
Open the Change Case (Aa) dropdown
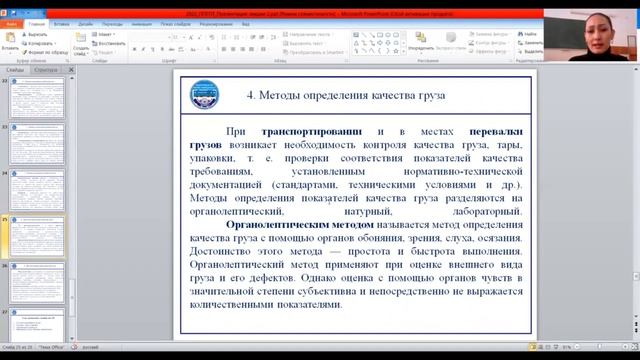coord(194,49)
